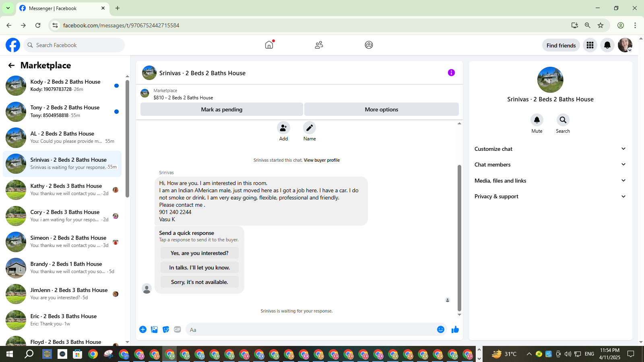Image resolution: width=644 pixels, height=362 pixels.
Task: Select the Messenger | Facebook browser tab
Action: (x=62, y=8)
